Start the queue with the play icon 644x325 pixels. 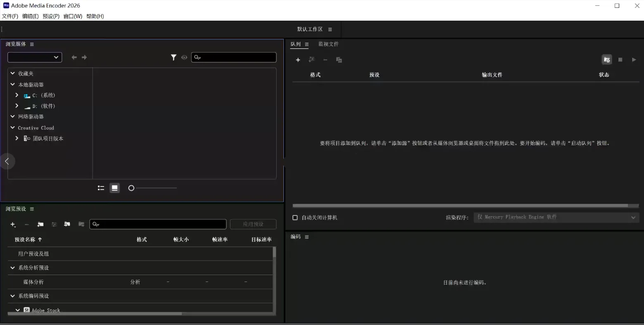coord(634,60)
